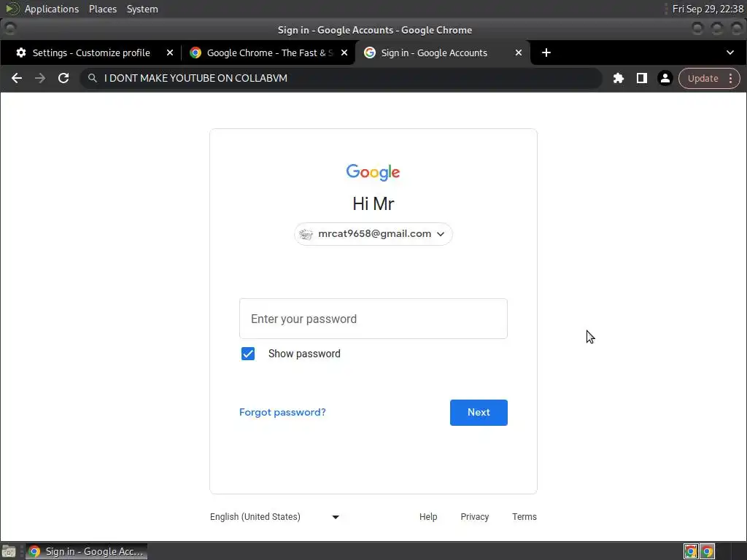Click the second Chrome workspace switcher icon
This screenshot has width=747, height=560.
[708, 551]
